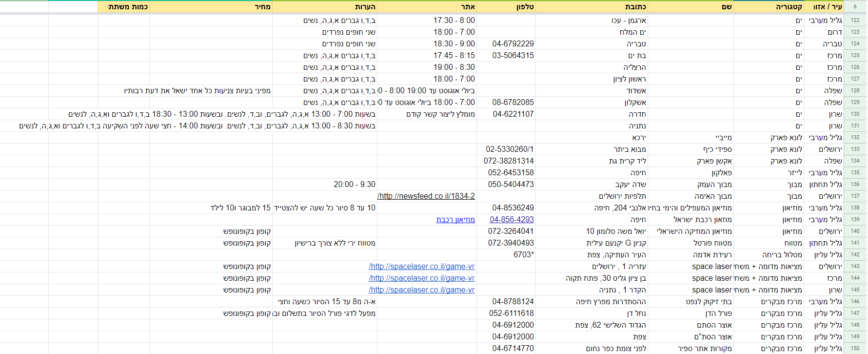
Task: Click the 04-856-4293 phone link
Action: [512, 220]
